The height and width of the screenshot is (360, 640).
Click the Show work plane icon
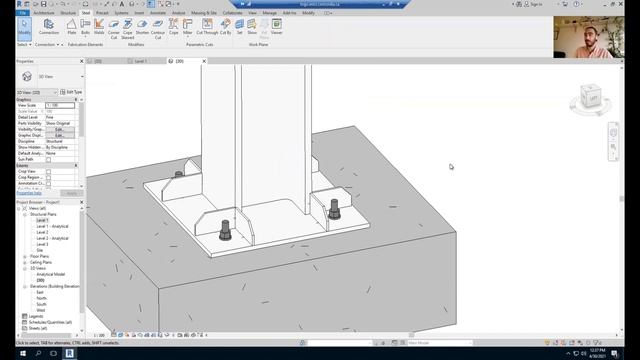(x=252, y=27)
